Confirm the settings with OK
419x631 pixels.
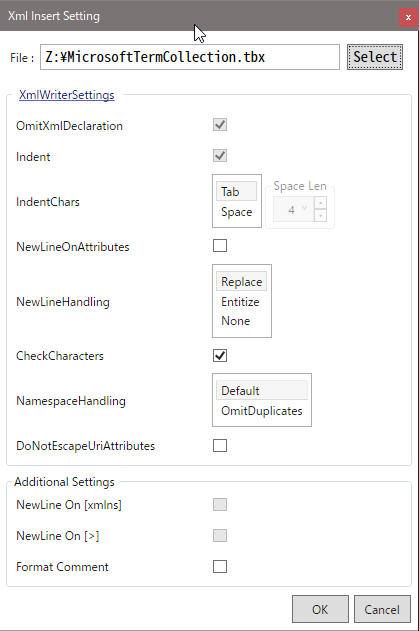tap(320, 609)
